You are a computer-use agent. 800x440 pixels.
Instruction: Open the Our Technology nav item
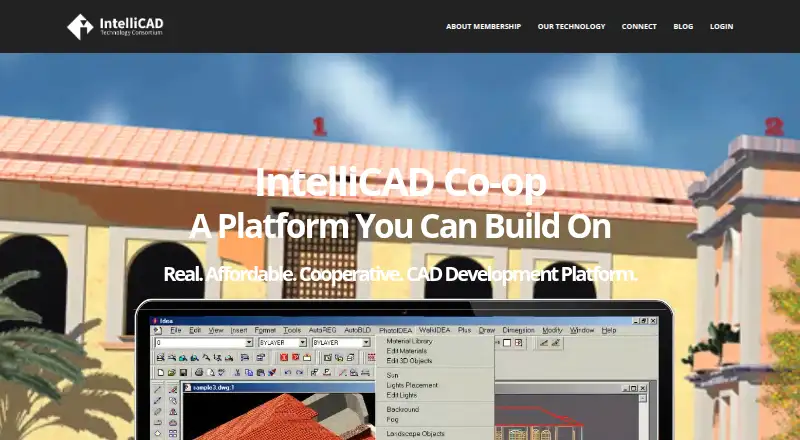(x=571, y=27)
